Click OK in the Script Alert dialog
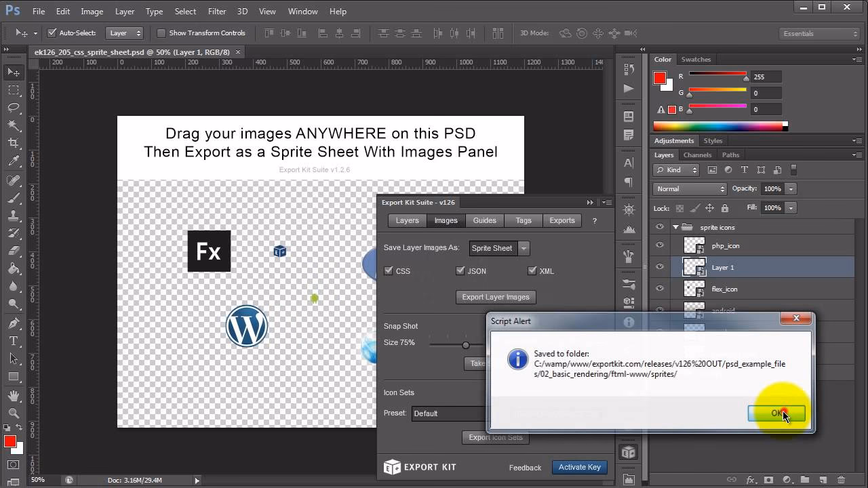868x488 pixels. pyautogui.click(x=776, y=413)
